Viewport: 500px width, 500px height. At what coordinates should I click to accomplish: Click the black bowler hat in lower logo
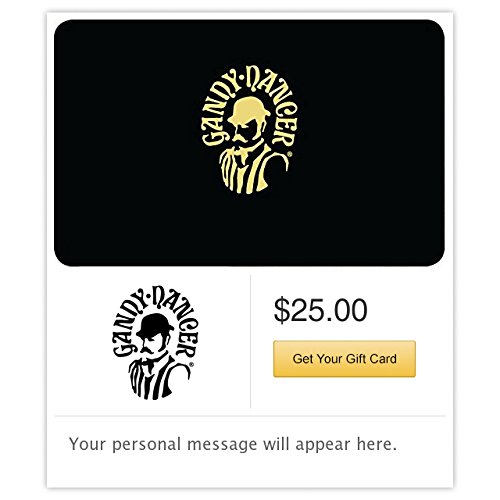[155, 325]
